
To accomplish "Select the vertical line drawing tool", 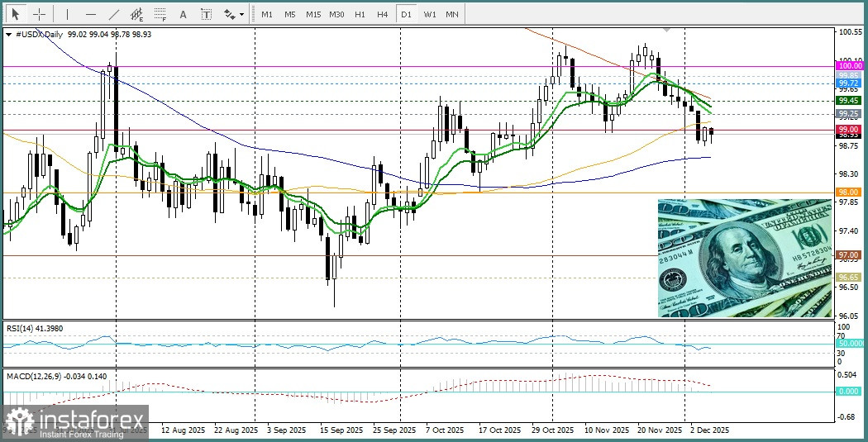I will point(67,14).
